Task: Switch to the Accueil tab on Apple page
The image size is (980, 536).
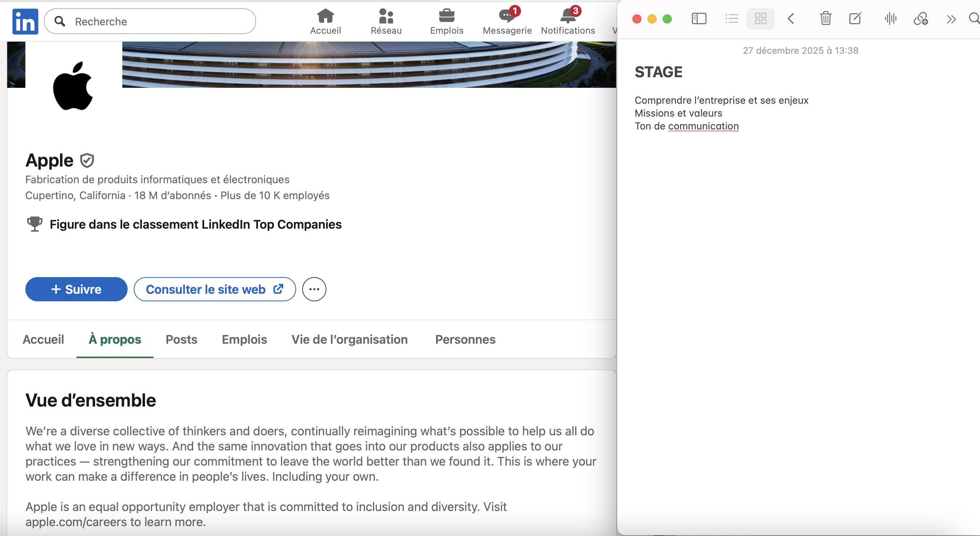Action: (44, 339)
